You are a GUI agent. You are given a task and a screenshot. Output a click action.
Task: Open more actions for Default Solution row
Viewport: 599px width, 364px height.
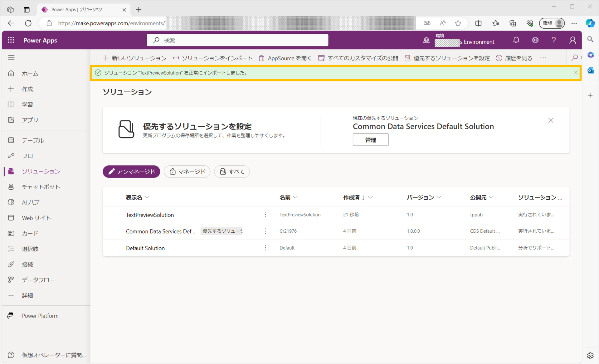point(265,248)
